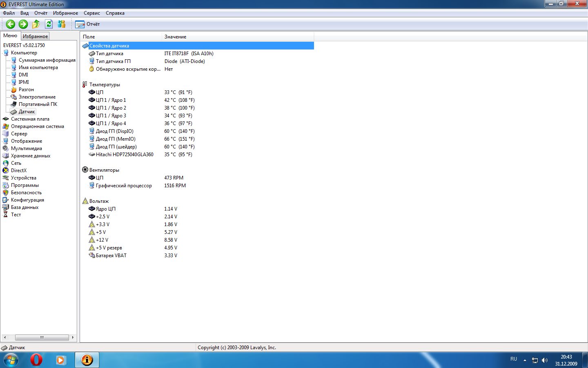Click the Поле column header
This screenshot has width=588, height=368.
(121, 37)
